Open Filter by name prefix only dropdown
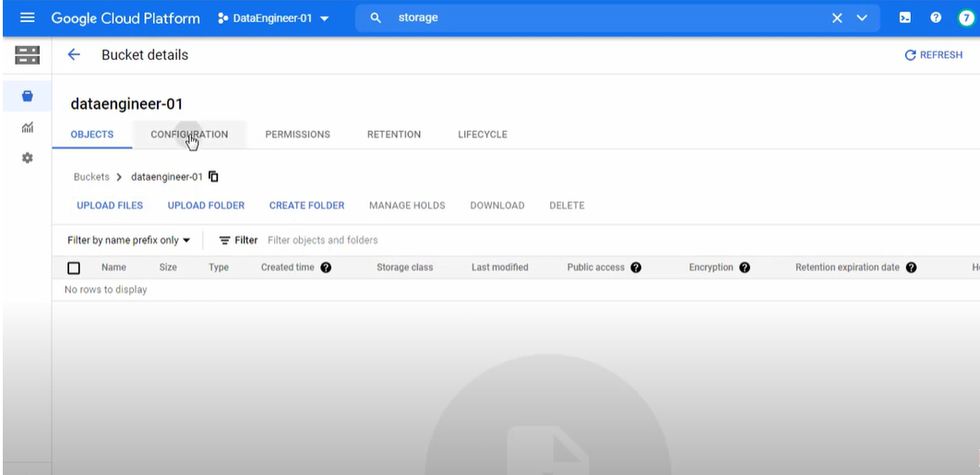Image resolution: width=980 pixels, height=475 pixels. coord(129,241)
